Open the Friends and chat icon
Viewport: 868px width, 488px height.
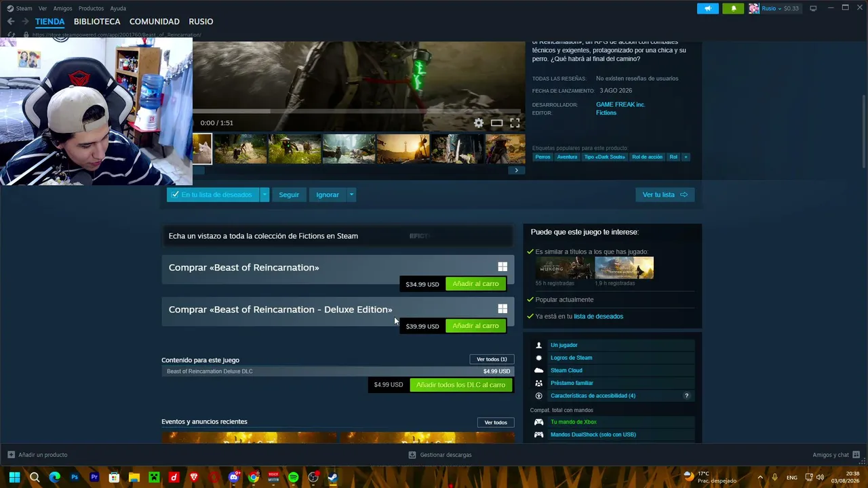click(x=856, y=455)
